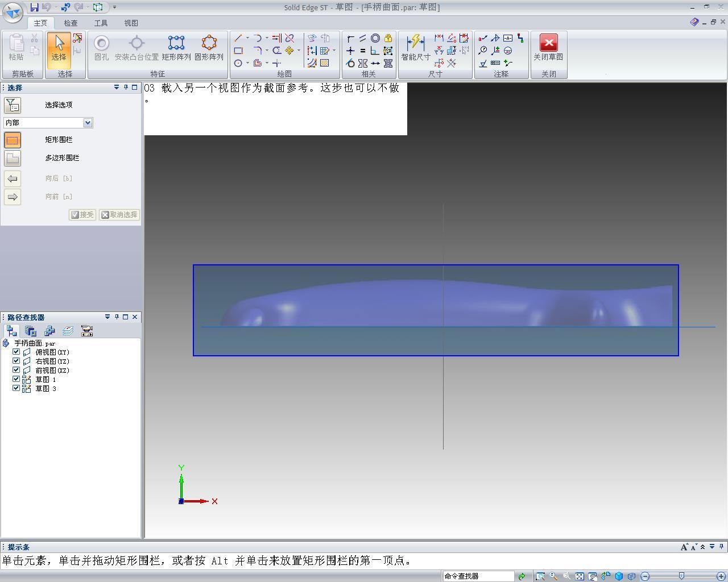Activate the Zoom Area tool in status bar
This screenshot has height=582, width=728.
point(540,576)
